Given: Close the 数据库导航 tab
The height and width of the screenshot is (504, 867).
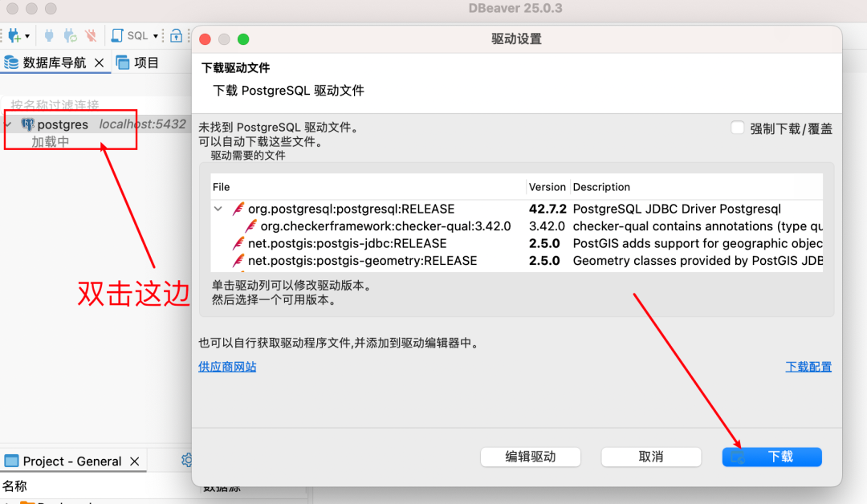Looking at the screenshot, I should click(x=99, y=63).
